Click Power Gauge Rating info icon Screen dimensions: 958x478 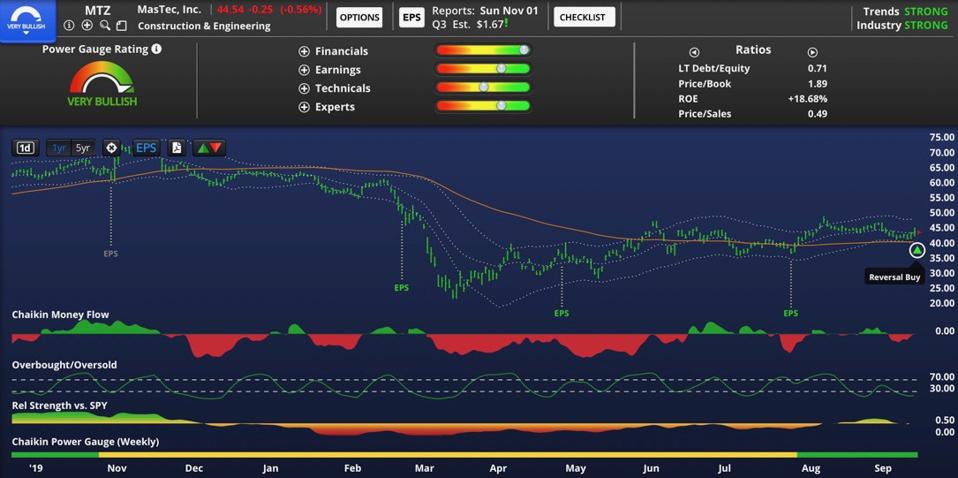click(156, 49)
